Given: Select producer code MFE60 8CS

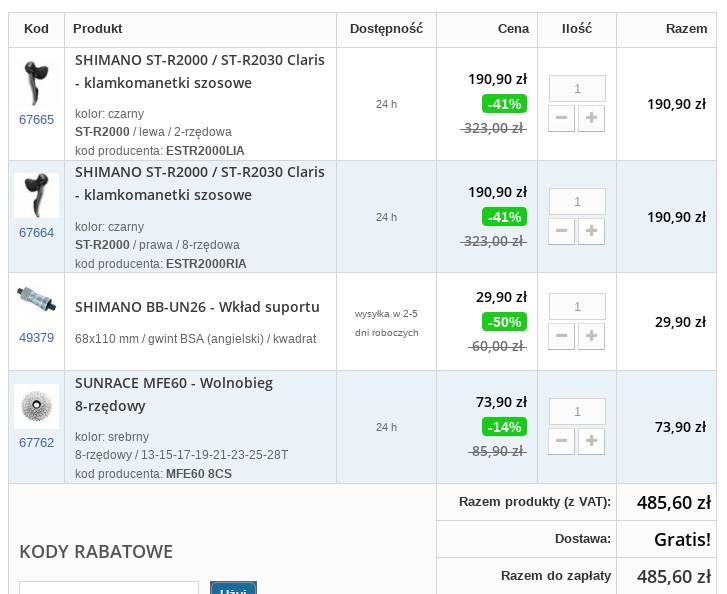Looking at the screenshot, I should point(199,474).
